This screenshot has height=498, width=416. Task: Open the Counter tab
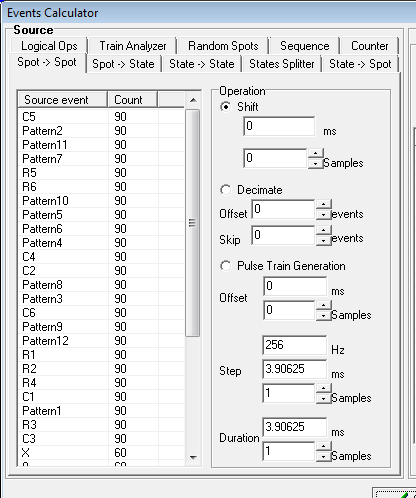pyautogui.click(x=370, y=46)
